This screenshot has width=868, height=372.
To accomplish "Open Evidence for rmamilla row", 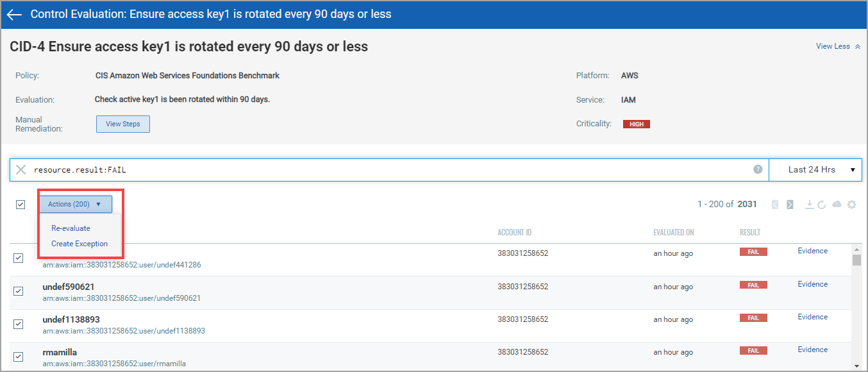I will [813, 350].
